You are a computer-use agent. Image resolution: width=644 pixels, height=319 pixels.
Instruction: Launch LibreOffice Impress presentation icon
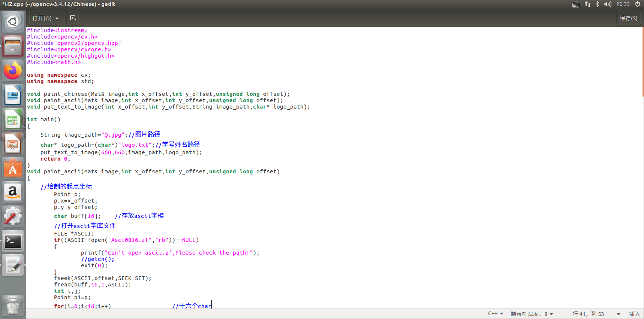[x=13, y=143]
